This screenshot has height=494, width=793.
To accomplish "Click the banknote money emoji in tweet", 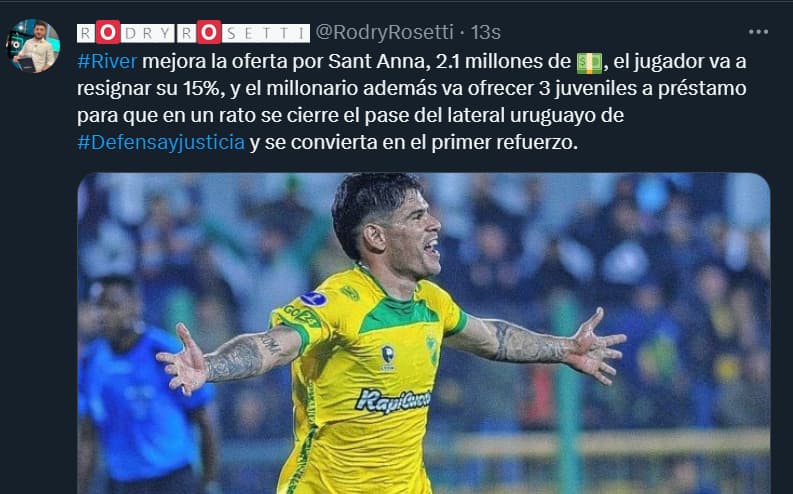I will pyautogui.click(x=589, y=63).
